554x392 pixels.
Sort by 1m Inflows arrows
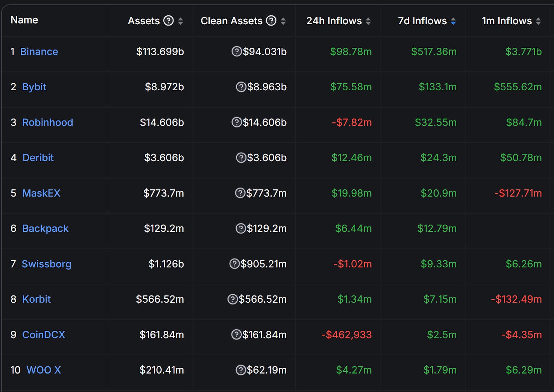pyautogui.click(x=538, y=21)
